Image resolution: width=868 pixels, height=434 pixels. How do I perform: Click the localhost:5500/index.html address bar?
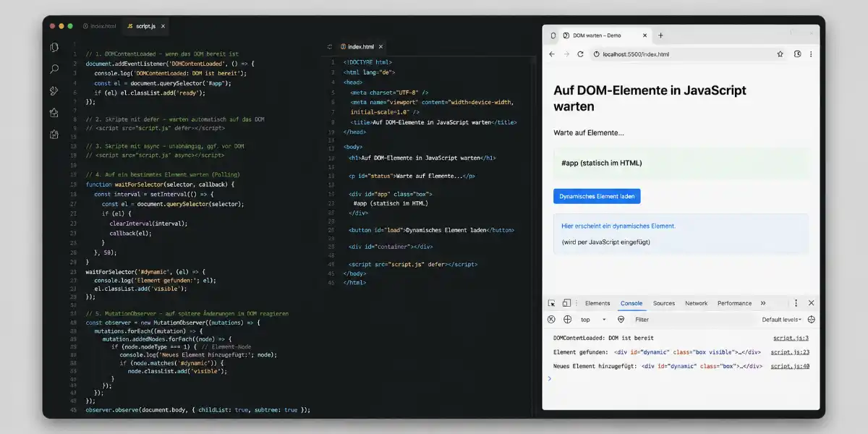click(680, 54)
